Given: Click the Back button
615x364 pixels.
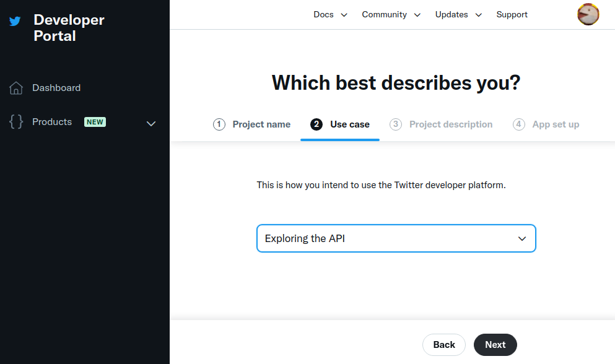Looking at the screenshot, I should [x=443, y=344].
